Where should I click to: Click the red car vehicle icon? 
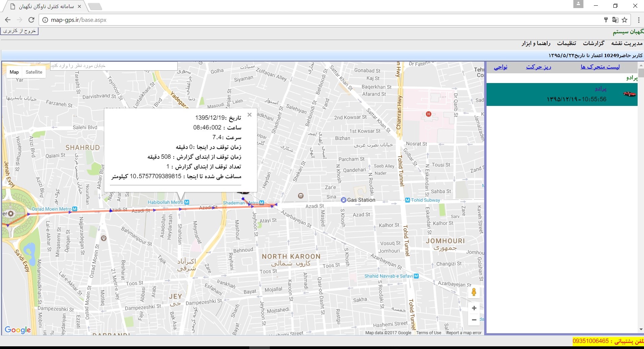[x=630, y=94]
